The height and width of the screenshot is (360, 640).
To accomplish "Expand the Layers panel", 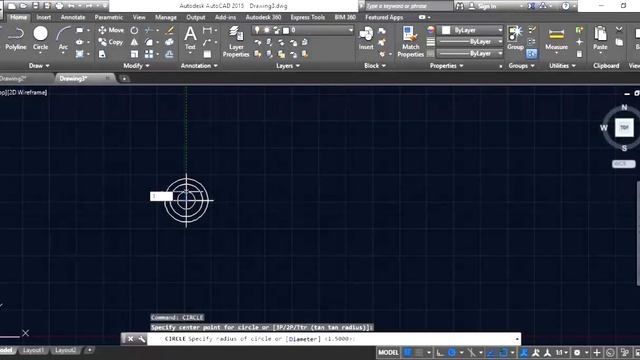I will [288, 66].
